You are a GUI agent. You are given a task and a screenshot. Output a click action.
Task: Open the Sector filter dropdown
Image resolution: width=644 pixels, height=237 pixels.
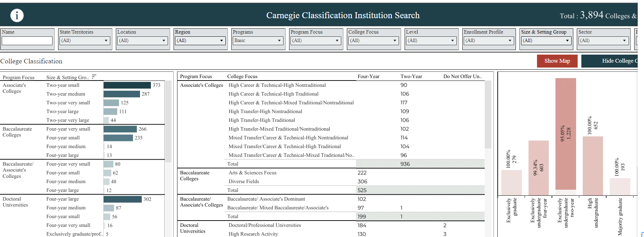point(603,41)
